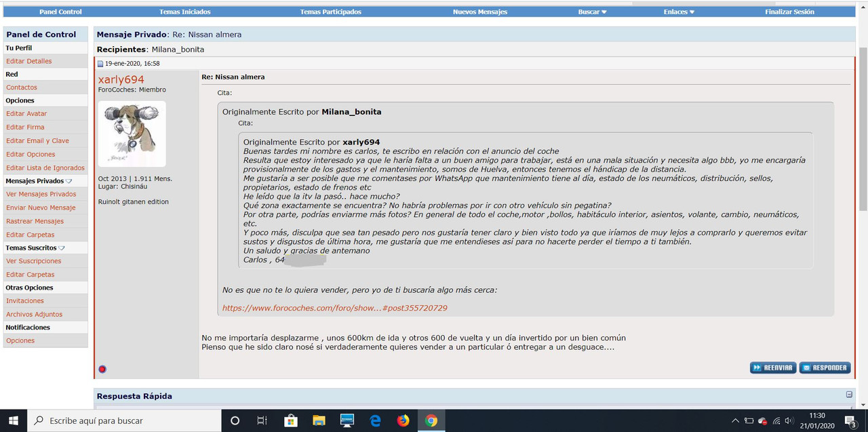Click the battery status tray icon
The image size is (868, 432).
(x=749, y=420)
